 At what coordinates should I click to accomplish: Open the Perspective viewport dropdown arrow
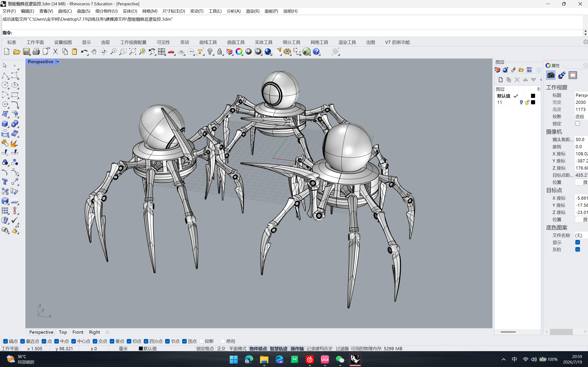tap(58, 62)
